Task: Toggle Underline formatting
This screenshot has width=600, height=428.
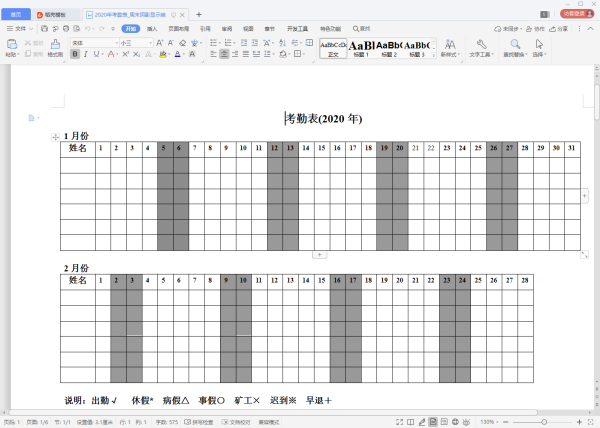Action: tap(96, 54)
